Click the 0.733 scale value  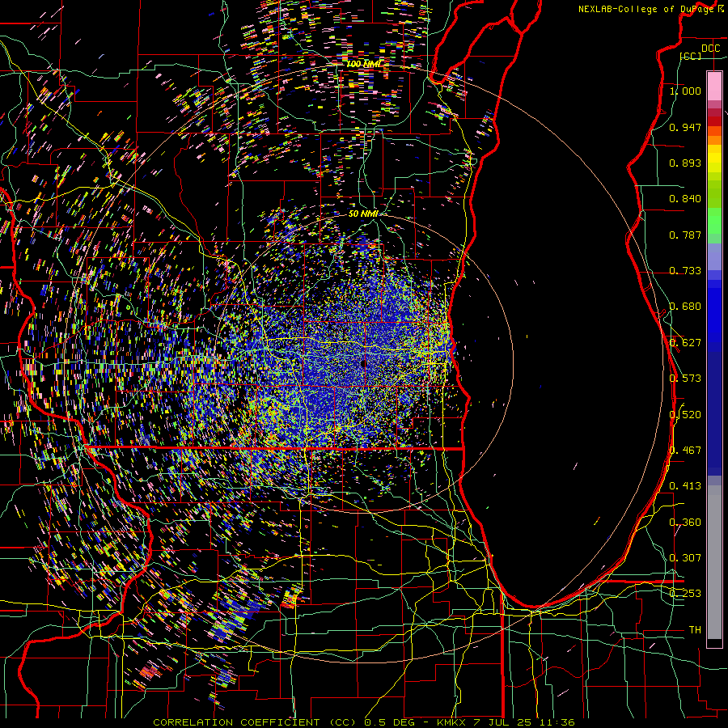pos(685,271)
